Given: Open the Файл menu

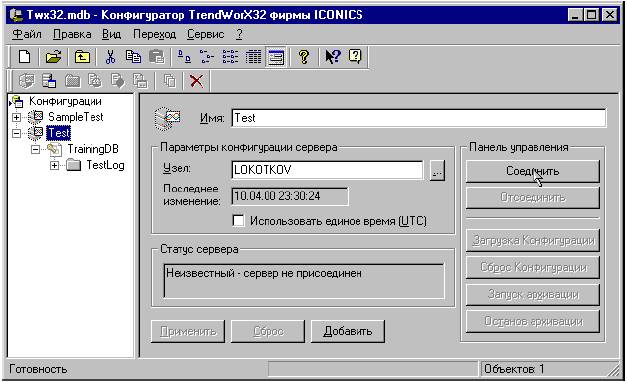Looking at the screenshot, I should tap(26, 34).
